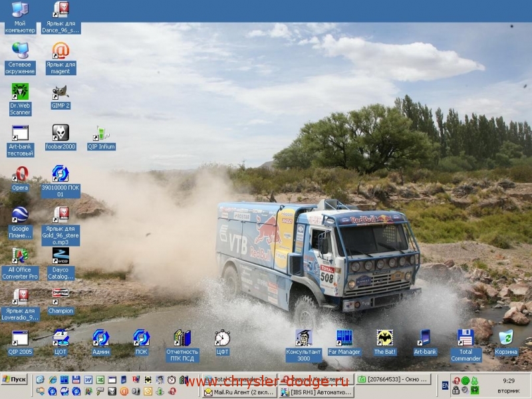Viewport: 532px width, 399px height.
Task: Click the 9:29 clock in system tray
Action: (x=509, y=381)
